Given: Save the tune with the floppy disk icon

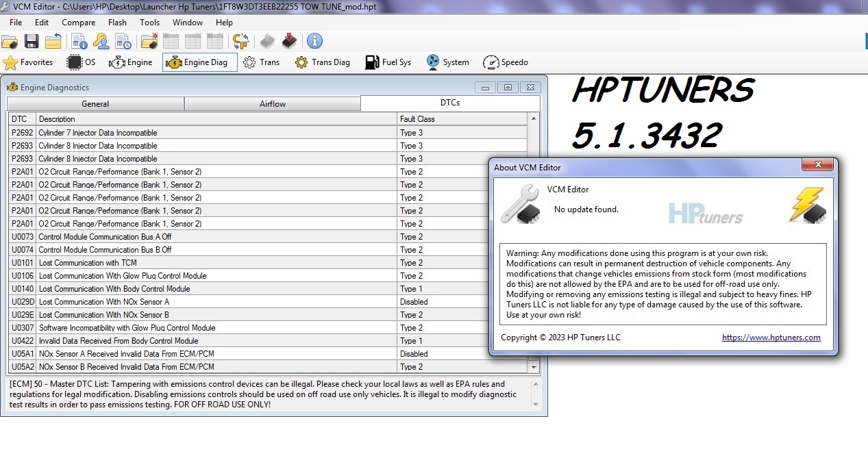Looking at the screenshot, I should click(32, 41).
